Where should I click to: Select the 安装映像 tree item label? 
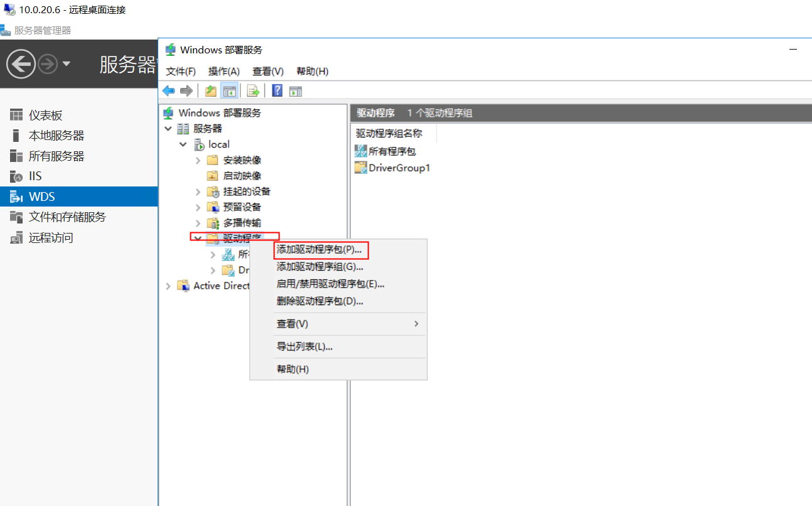point(242,160)
